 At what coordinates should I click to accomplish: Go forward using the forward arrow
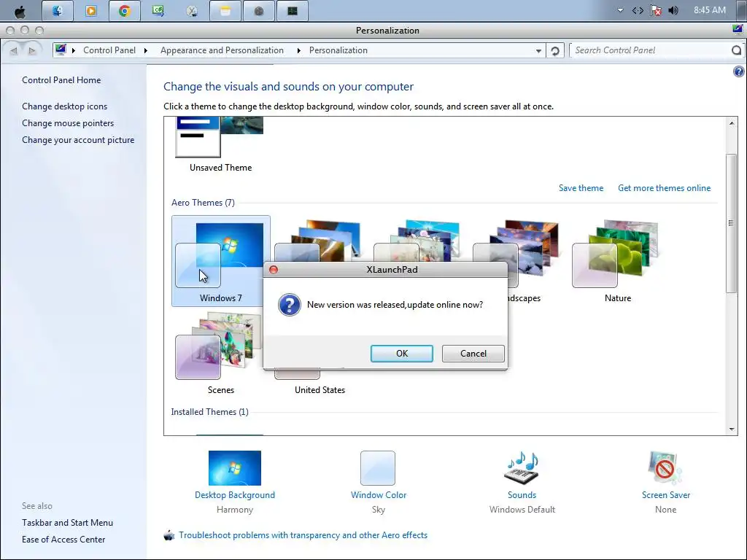coord(32,50)
